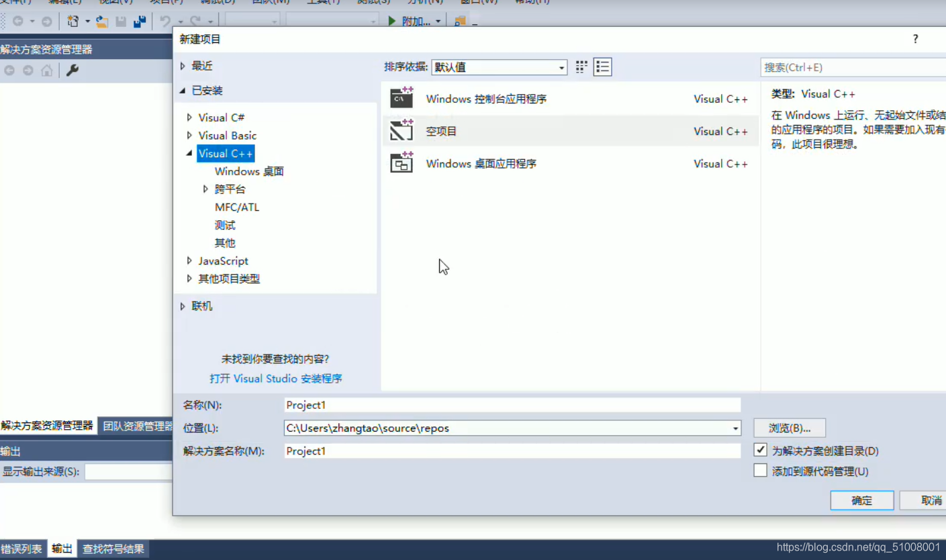Click Solution Explorer's back arrow icon
The image size is (946, 560).
tap(9, 70)
